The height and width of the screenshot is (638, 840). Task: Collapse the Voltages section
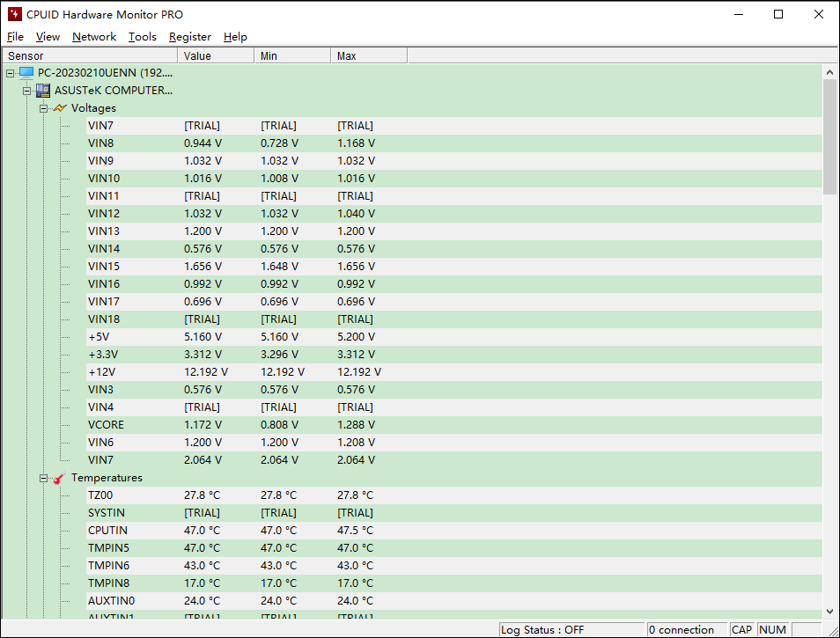[x=43, y=108]
